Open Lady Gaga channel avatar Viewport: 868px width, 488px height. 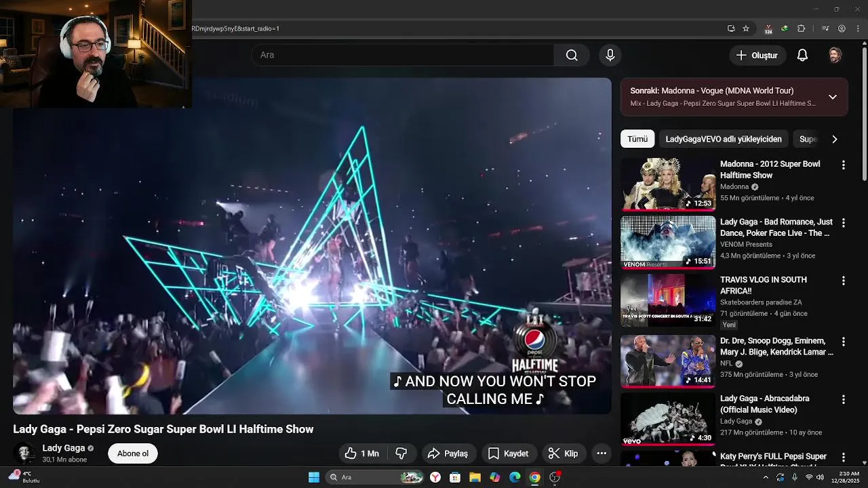coord(24,453)
